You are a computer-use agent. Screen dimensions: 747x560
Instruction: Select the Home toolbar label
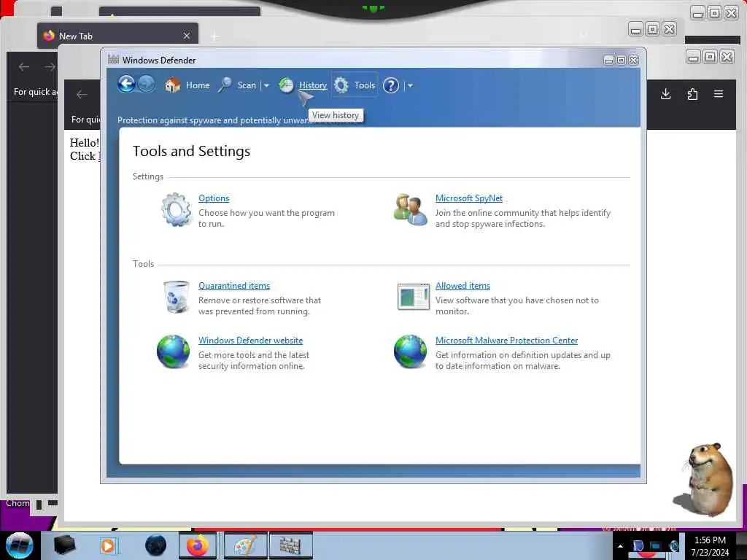[198, 85]
